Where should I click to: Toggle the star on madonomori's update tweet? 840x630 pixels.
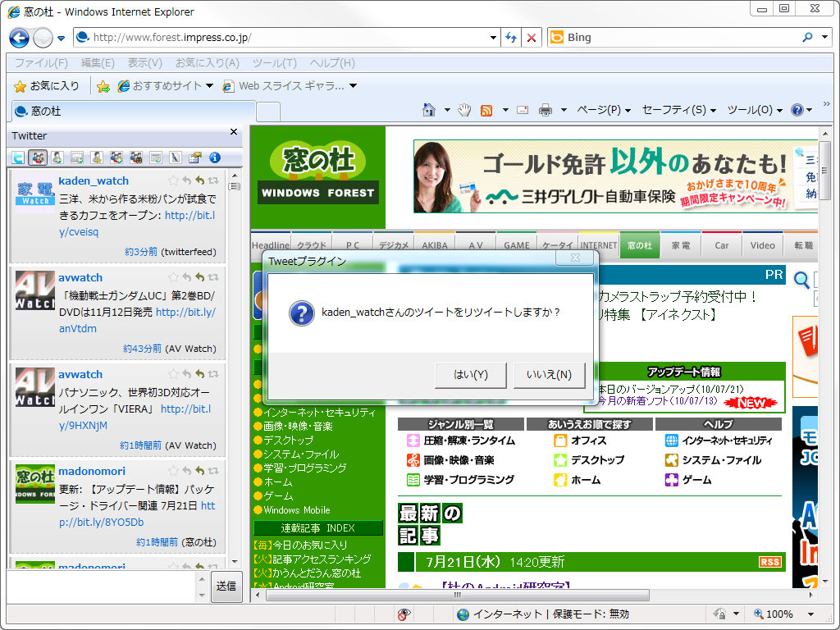[172, 470]
